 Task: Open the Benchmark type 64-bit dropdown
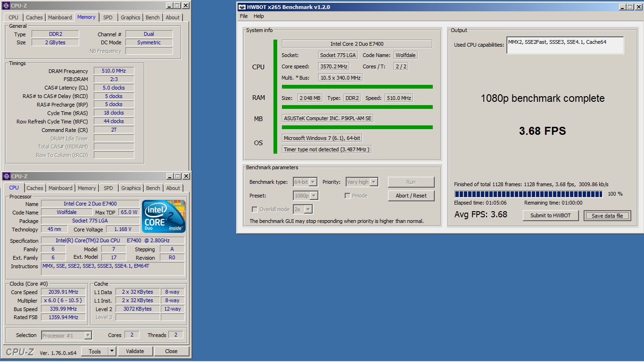tap(305, 182)
